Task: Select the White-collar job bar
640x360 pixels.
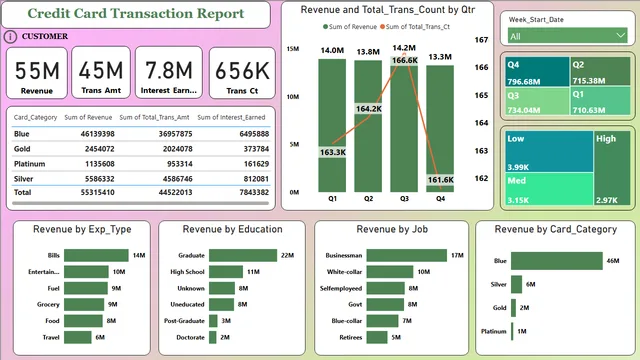Action: pyautogui.click(x=390, y=272)
